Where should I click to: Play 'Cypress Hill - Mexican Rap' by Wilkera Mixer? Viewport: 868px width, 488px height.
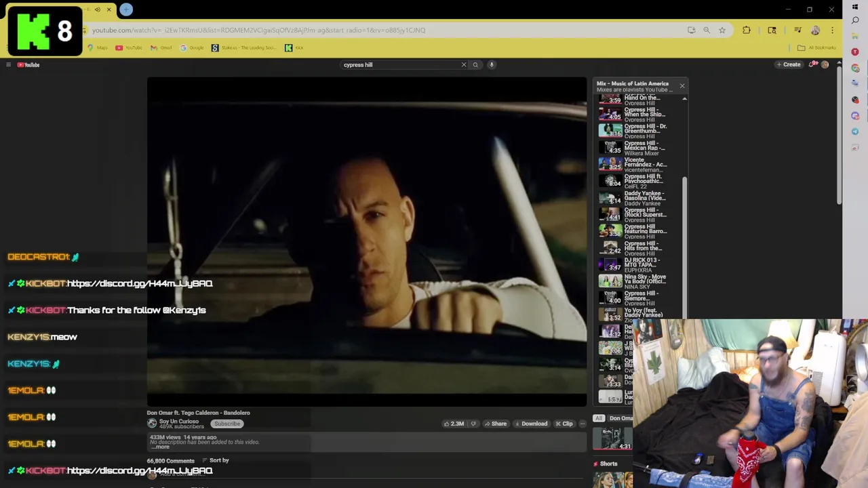click(x=637, y=148)
